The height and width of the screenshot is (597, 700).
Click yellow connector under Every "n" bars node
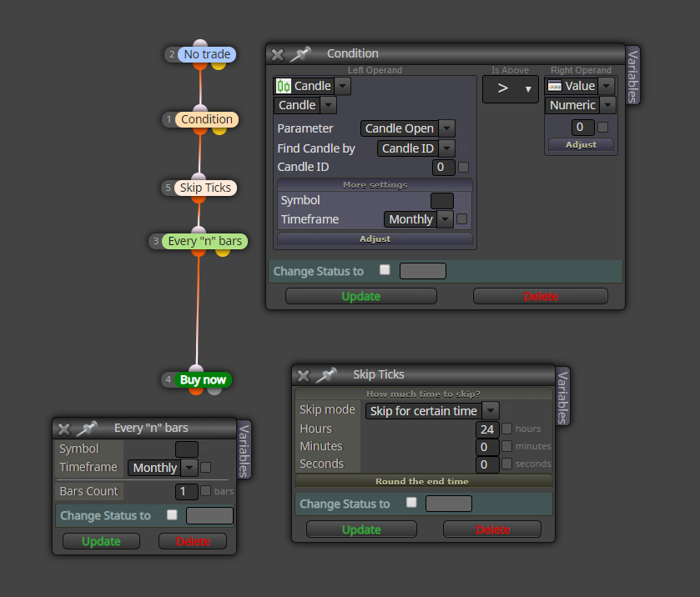pos(222,252)
